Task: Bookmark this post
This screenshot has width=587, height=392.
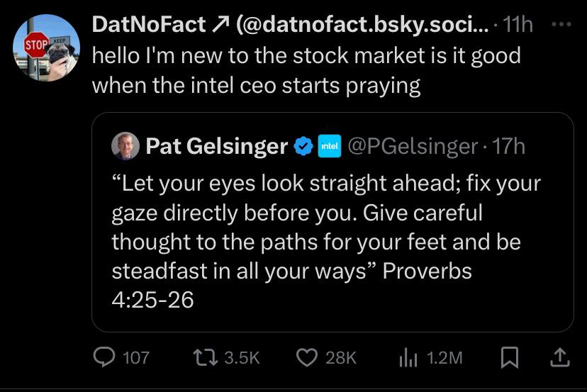Action: (509, 358)
